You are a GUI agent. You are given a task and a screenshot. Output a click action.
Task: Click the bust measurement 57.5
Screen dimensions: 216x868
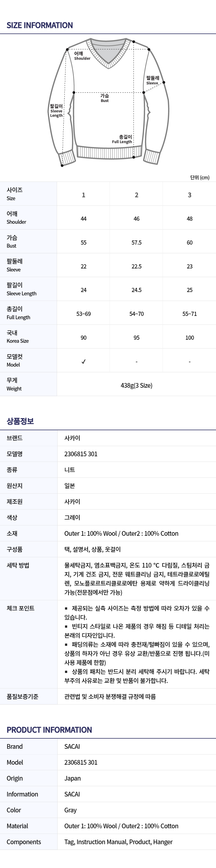(137, 243)
